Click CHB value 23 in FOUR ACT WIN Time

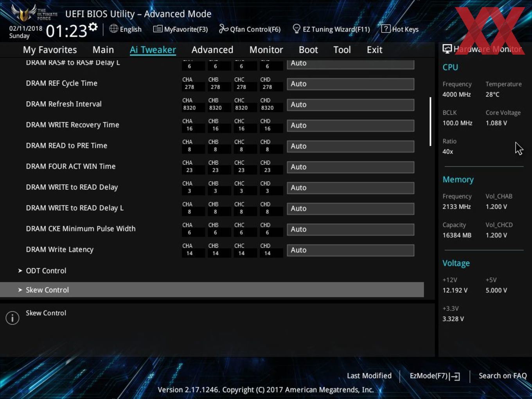(215, 170)
